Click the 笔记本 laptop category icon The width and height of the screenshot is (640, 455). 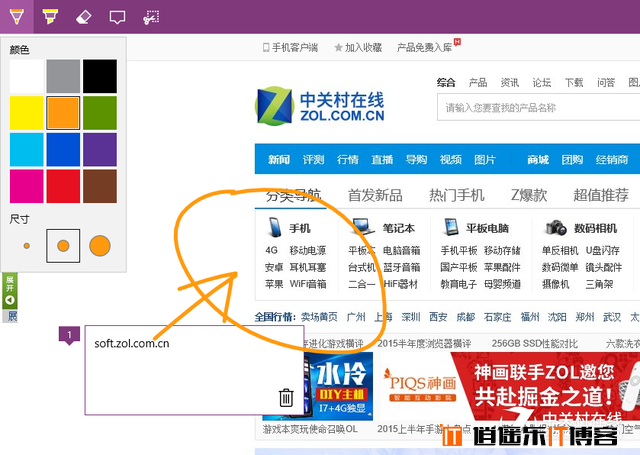[x=363, y=227]
